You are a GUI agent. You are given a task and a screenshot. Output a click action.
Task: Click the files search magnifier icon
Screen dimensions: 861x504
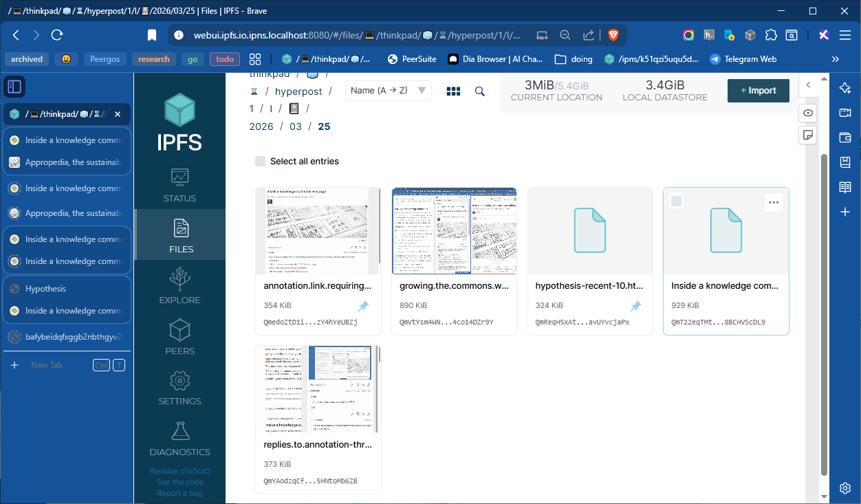pos(480,91)
